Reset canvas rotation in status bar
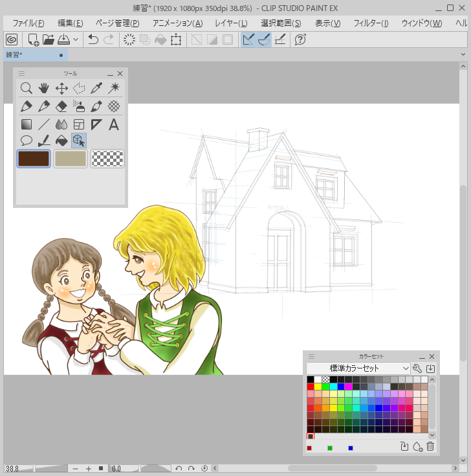The image size is (471, 476). pos(204,468)
